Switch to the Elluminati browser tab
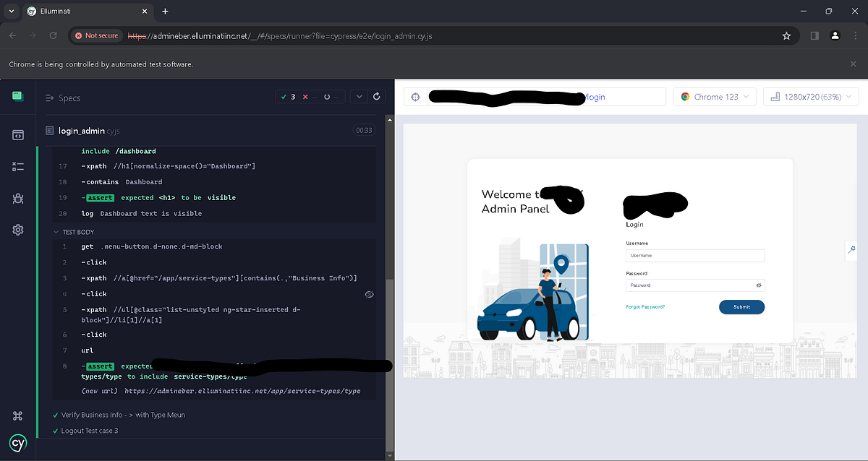The width and height of the screenshot is (868, 461). (x=80, y=12)
